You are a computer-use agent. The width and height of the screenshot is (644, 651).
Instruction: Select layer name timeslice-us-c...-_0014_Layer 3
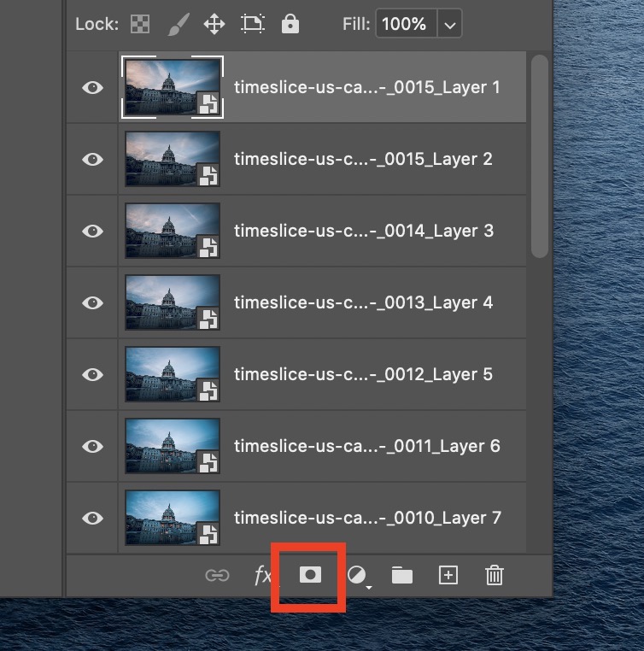click(364, 232)
